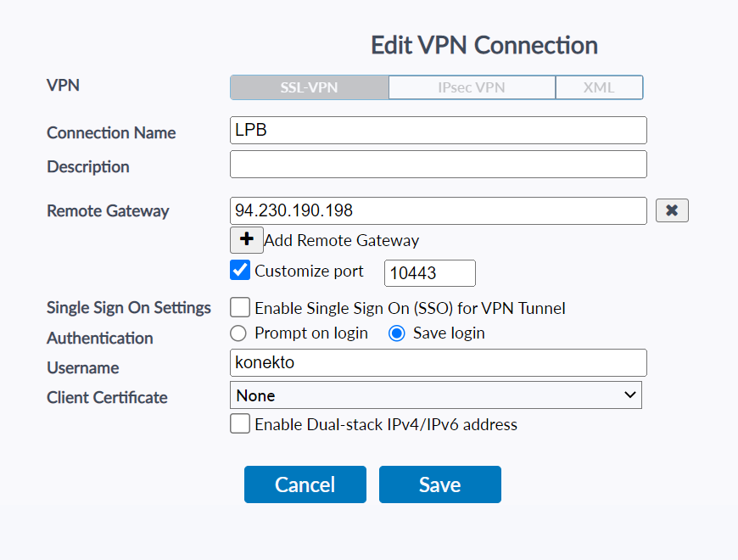The image size is (738, 560).
Task: Click the Username input field
Action: click(x=438, y=362)
